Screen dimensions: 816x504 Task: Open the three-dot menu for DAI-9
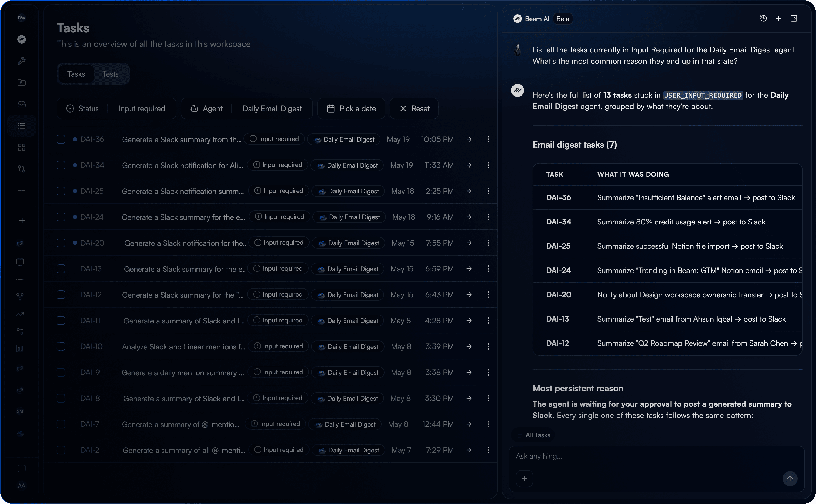488,372
